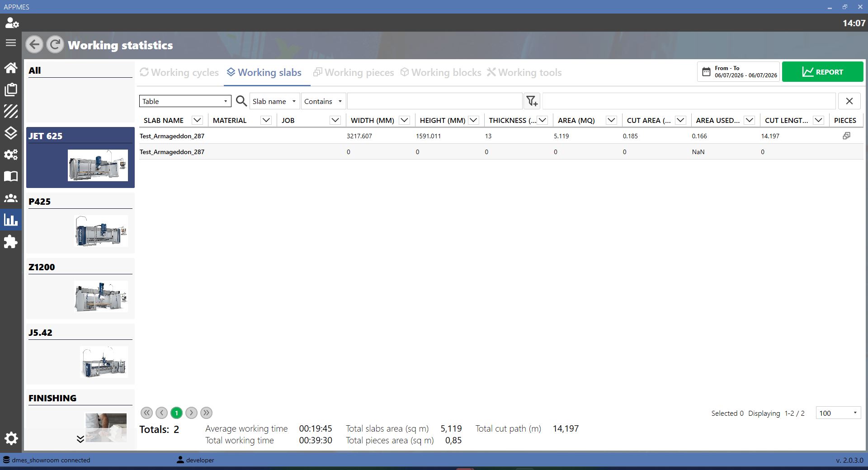Open the layers slabs icon in sidebar
The width and height of the screenshot is (868, 470).
(x=11, y=133)
